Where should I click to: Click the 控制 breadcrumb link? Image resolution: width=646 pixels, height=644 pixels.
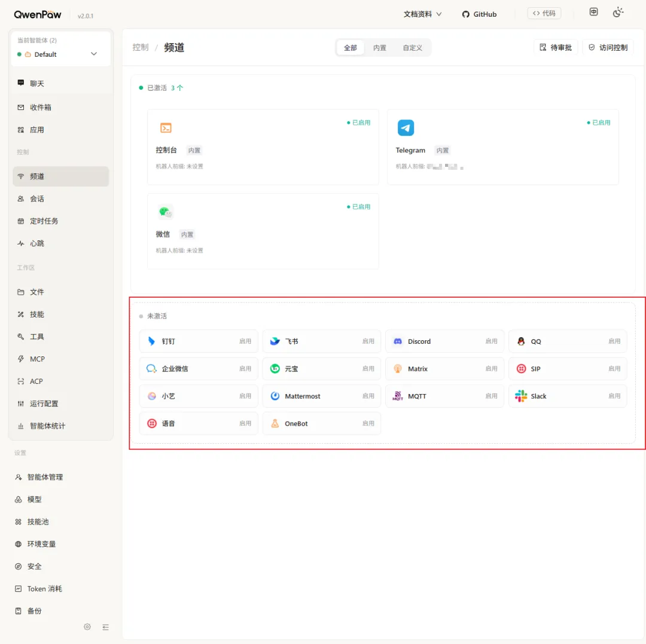(140, 47)
